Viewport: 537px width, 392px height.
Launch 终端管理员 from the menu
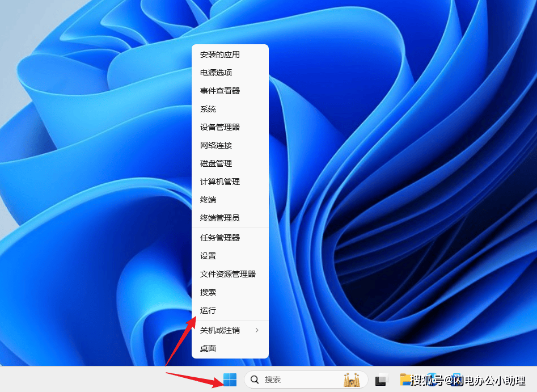[x=230, y=218]
